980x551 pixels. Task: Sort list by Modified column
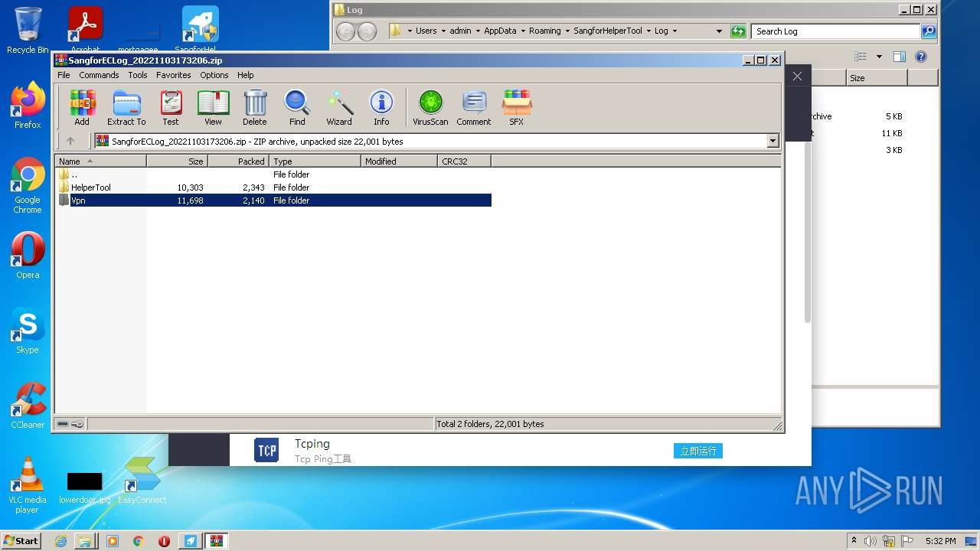(399, 161)
